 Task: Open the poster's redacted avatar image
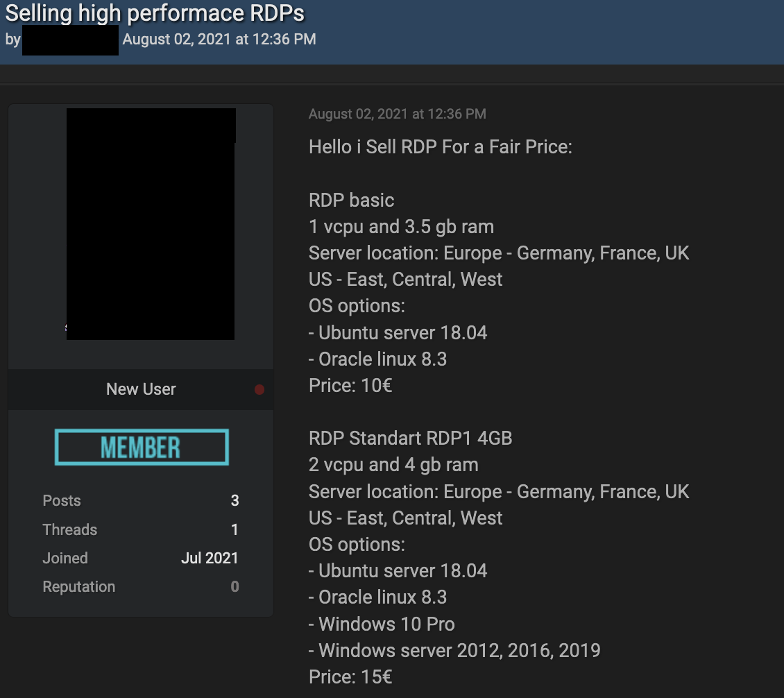151,223
